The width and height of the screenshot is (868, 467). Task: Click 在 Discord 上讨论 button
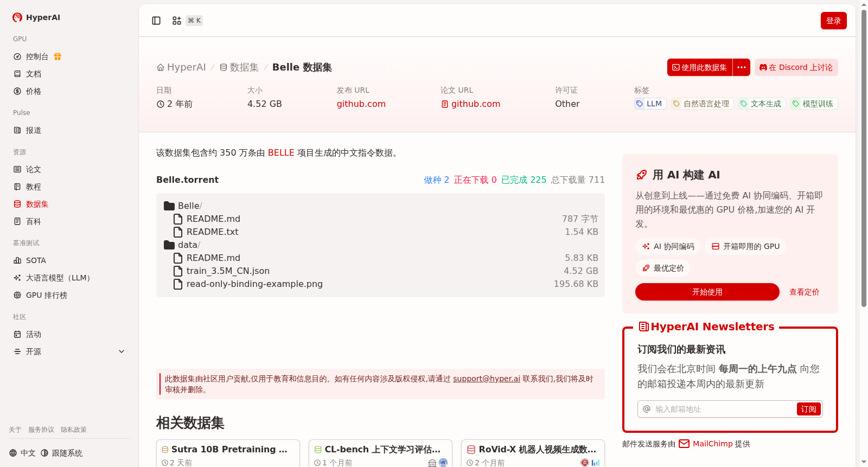click(796, 67)
